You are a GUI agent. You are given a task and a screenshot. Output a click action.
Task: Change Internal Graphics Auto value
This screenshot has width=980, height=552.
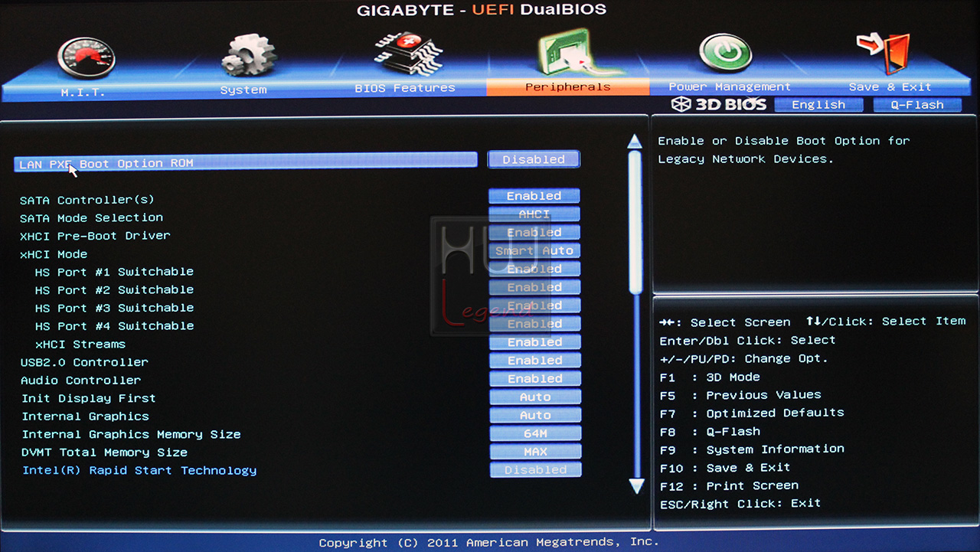coord(535,416)
